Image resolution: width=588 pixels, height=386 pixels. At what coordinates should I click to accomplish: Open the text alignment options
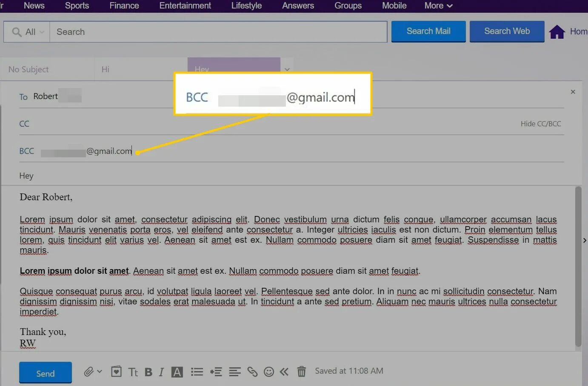point(235,372)
